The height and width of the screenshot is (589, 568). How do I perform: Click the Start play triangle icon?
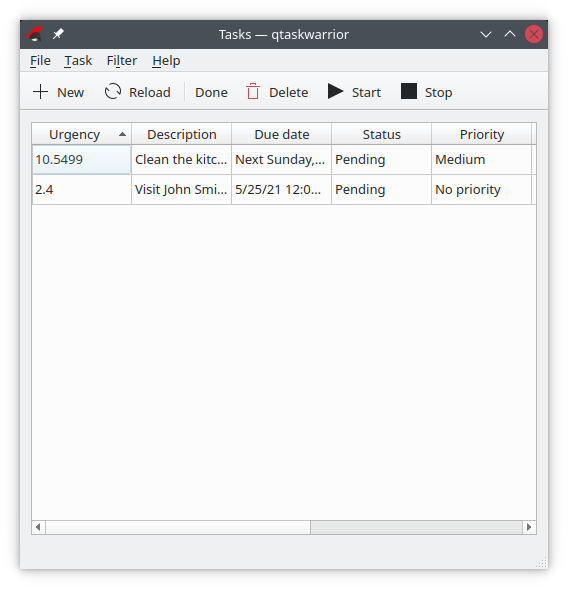coord(335,91)
